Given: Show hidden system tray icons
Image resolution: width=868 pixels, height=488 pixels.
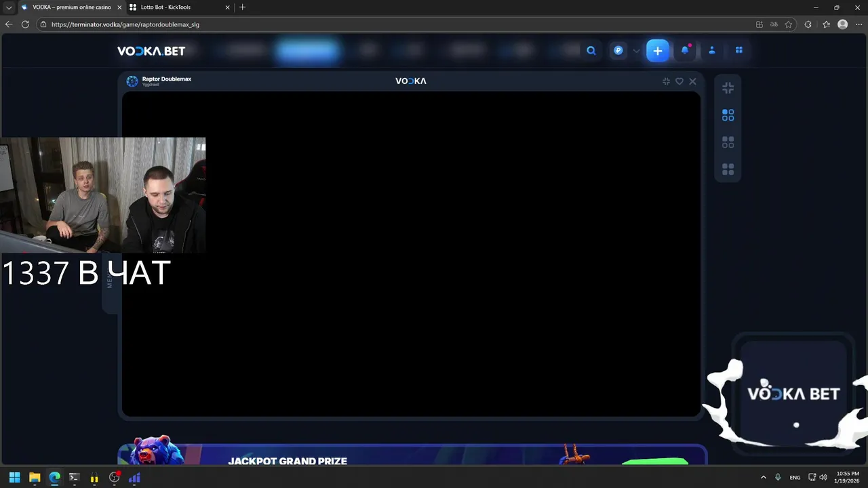Looking at the screenshot, I should [x=763, y=477].
